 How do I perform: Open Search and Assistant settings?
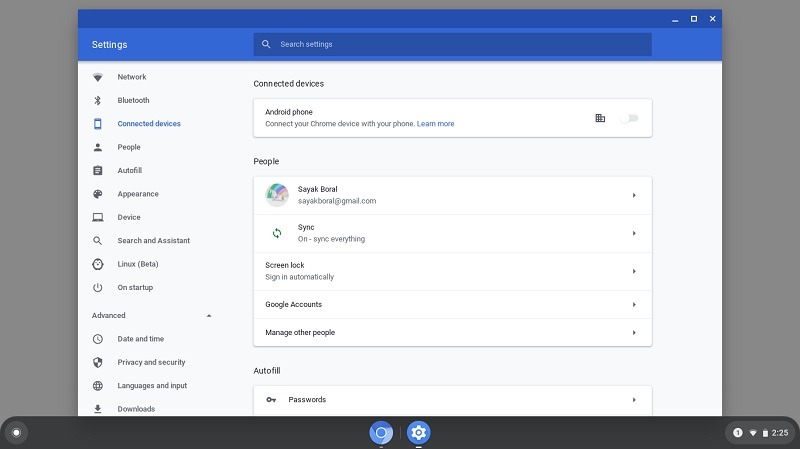[152, 241]
